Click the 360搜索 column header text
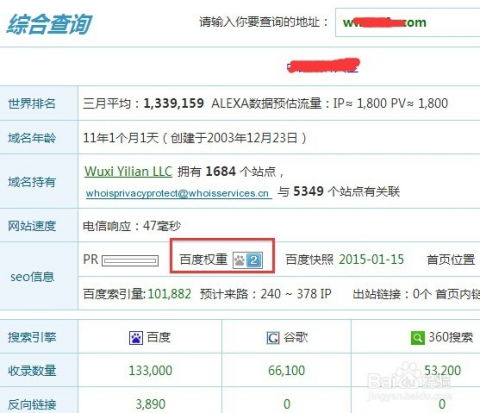The image size is (480, 413). coord(451,337)
